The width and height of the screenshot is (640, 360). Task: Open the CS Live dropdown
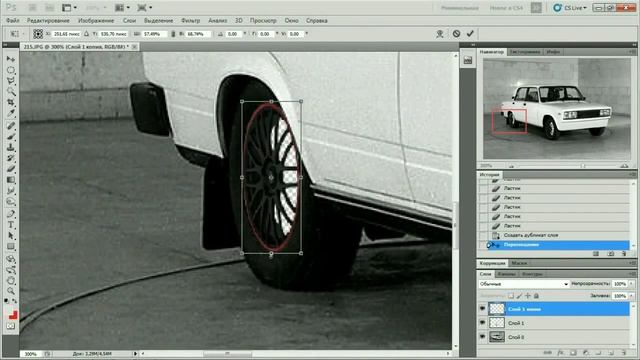click(x=570, y=8)
